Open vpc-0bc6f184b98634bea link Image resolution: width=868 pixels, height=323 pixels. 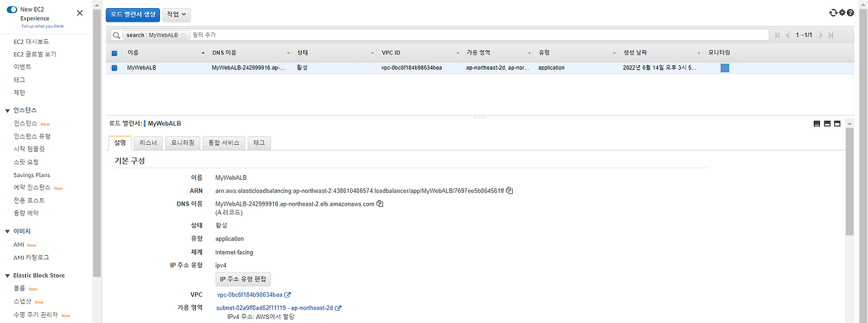[250, 295]
